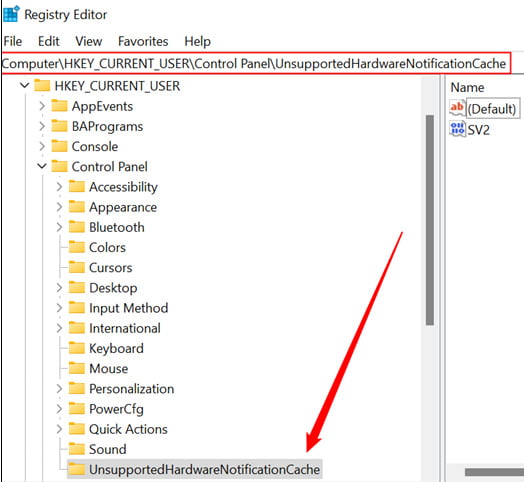
Task: Select the SV2 binary value icon
Action: 457,129
